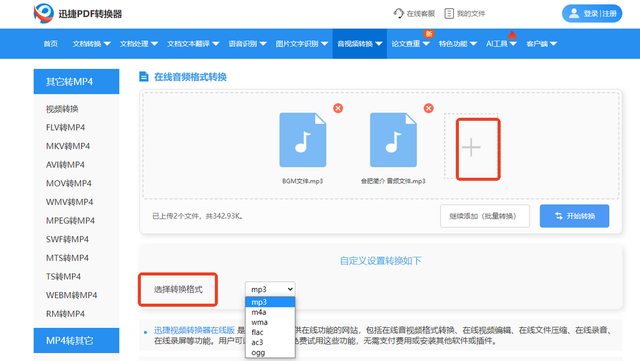Open the 迅捷视频转换器在线版 link
This screenshot has height=361, width=640.
click(194, 330)
